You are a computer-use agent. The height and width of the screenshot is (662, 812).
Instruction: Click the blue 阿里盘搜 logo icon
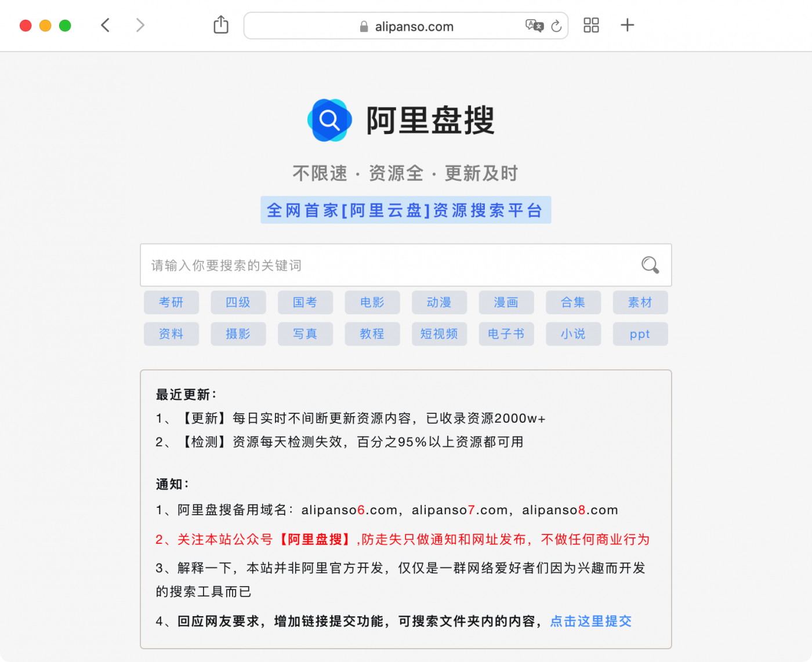click(329, 120)
